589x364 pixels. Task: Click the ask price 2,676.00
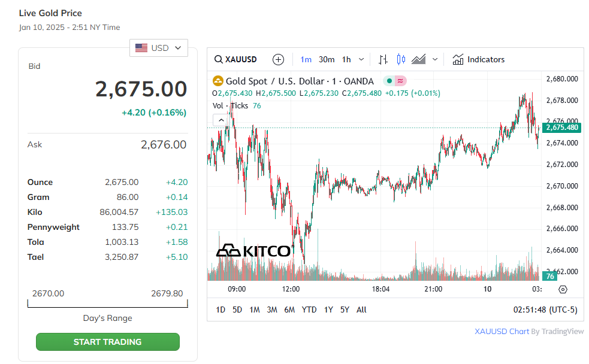pyautogui.click(x=164, y=144)
